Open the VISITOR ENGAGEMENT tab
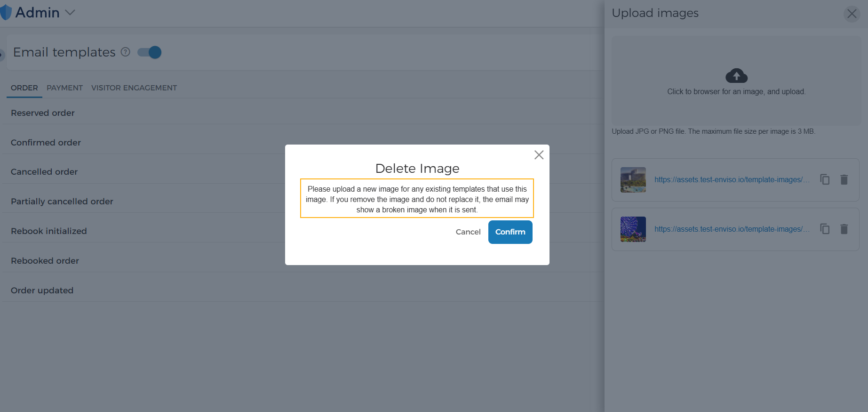This screenshot has width=868, height=412. [134, 88]
